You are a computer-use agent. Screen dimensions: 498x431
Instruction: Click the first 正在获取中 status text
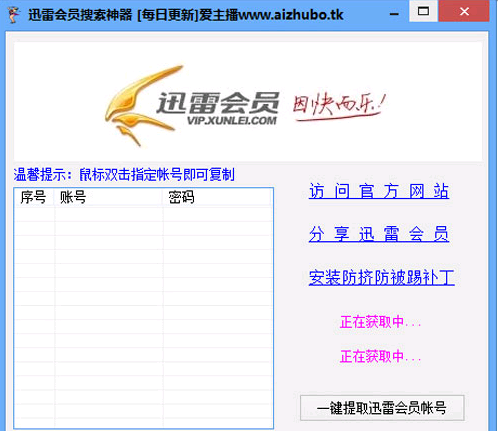tap(380, 322)
